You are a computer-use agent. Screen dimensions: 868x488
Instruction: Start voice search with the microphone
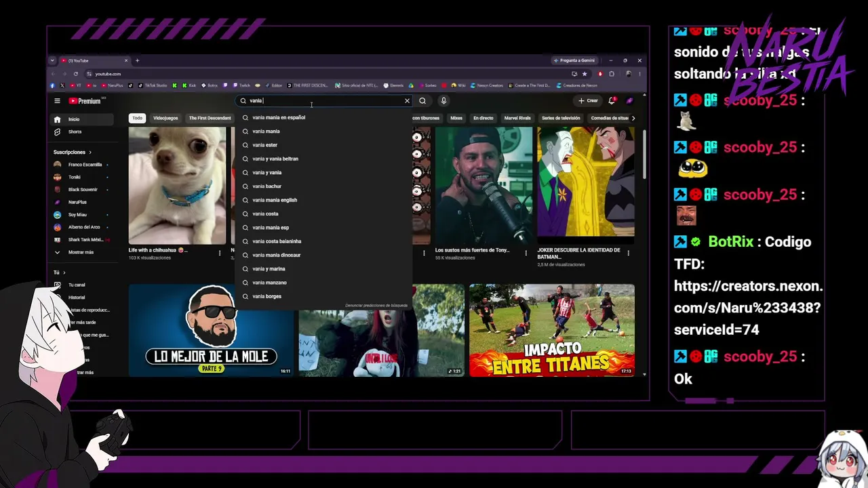[443, 101]
